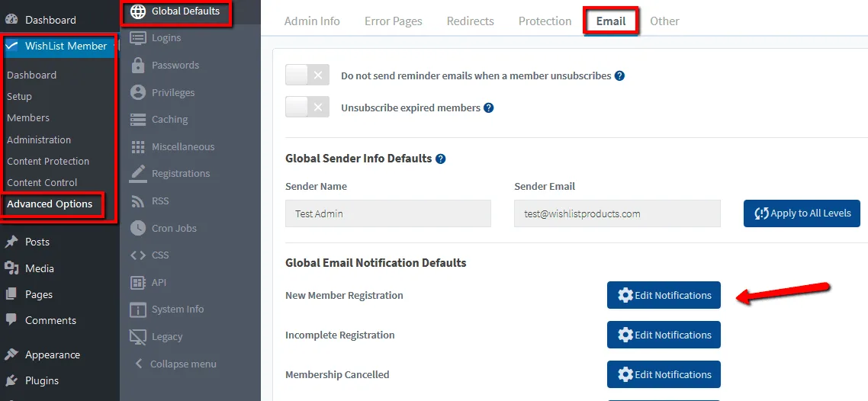This screenshot has height=401, width=868.
Task: Edit Notifications for New Member Registration
Action: 664,295
